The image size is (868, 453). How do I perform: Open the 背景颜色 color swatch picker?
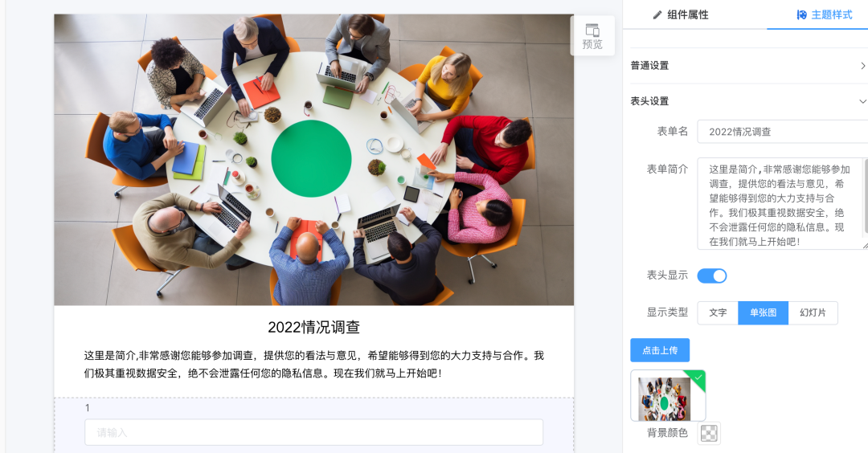coord(709,433)
